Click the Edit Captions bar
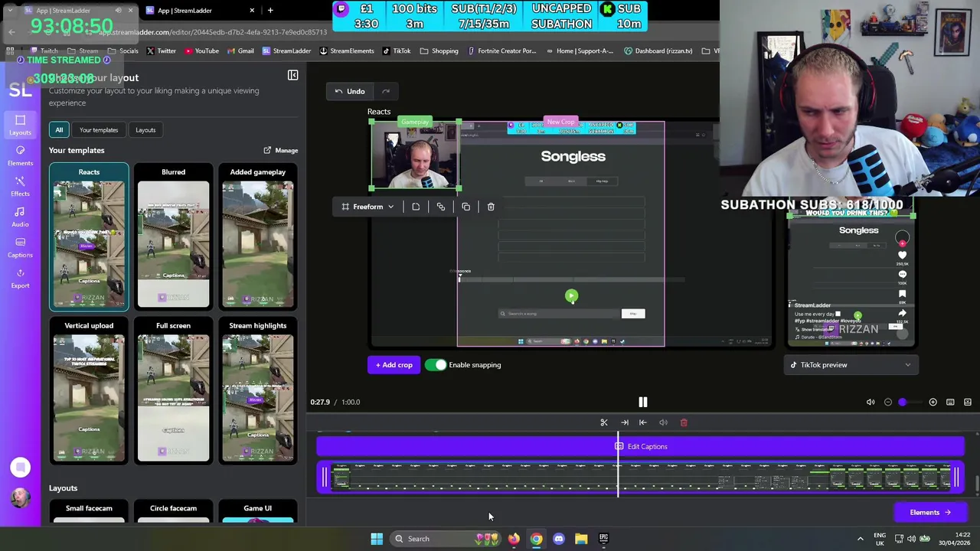 (x=640, y=447)
